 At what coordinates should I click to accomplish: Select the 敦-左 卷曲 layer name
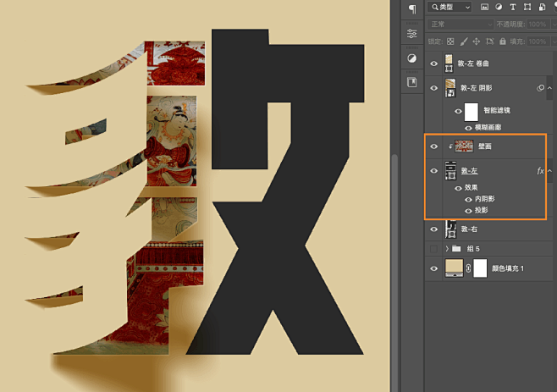[473, 63]
